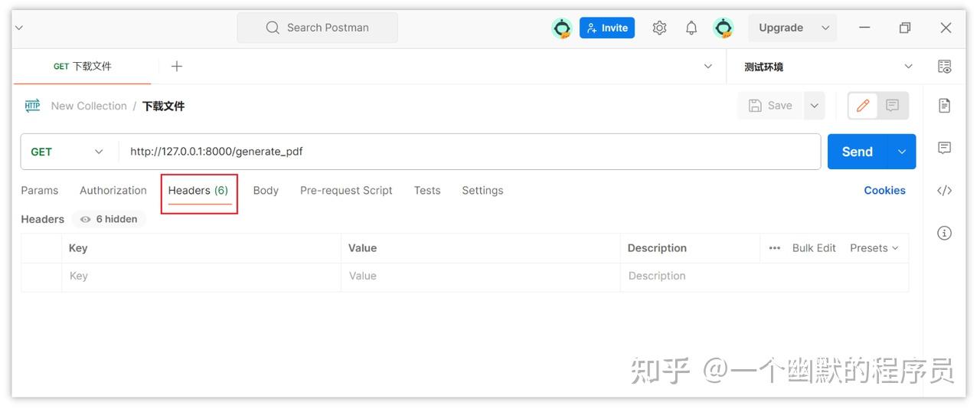Viewport: 980px width, 409px height.
Task: Click the header Description input cell
Action: tap(764, 276)
